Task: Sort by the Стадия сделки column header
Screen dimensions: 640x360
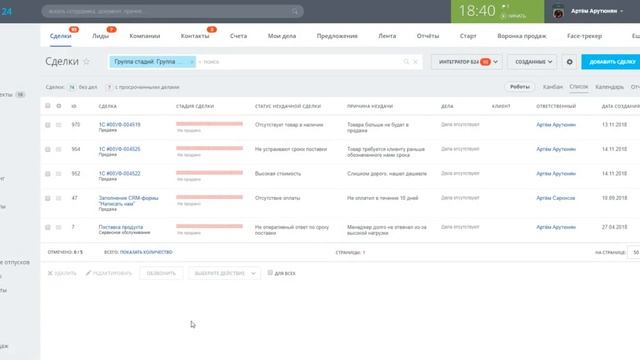Action: click(195, 106)
